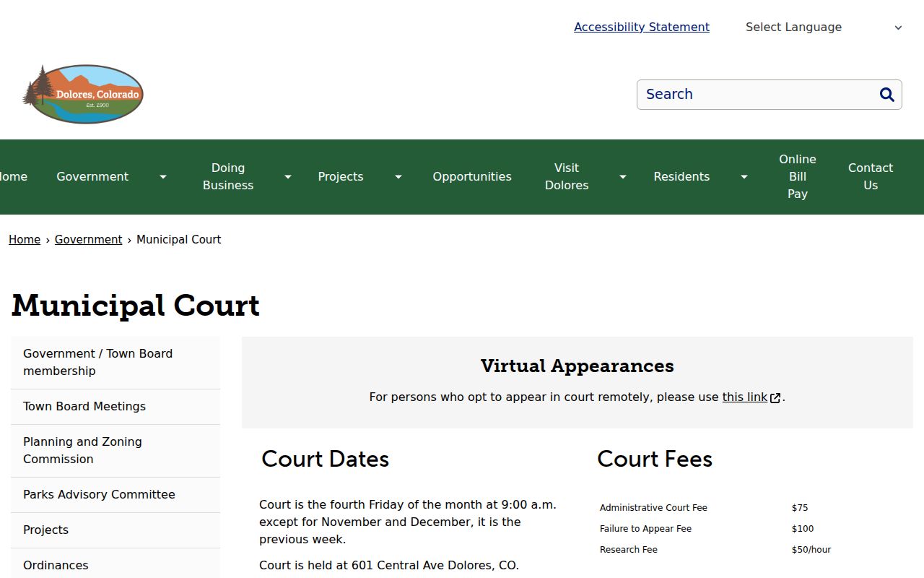
Task: Open the Accessibility Statement link
Action: (x=642, y=27)
